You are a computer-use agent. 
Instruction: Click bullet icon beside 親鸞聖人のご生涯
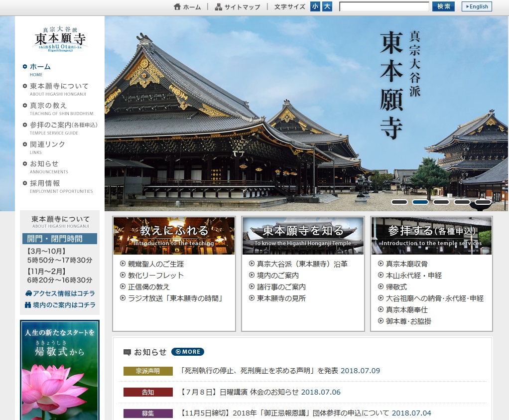123,264
